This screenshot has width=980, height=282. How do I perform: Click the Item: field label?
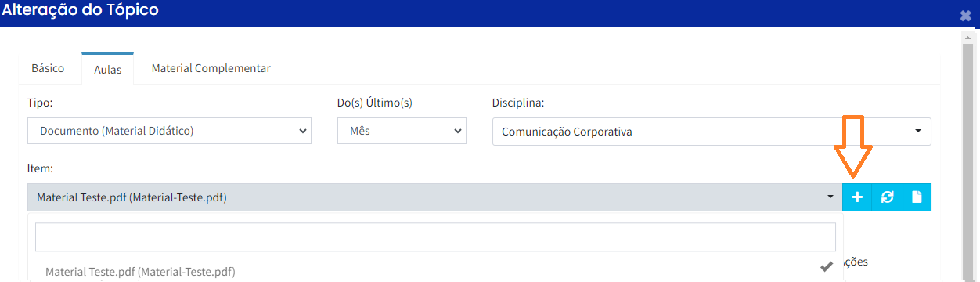click(x=40, y=168)
